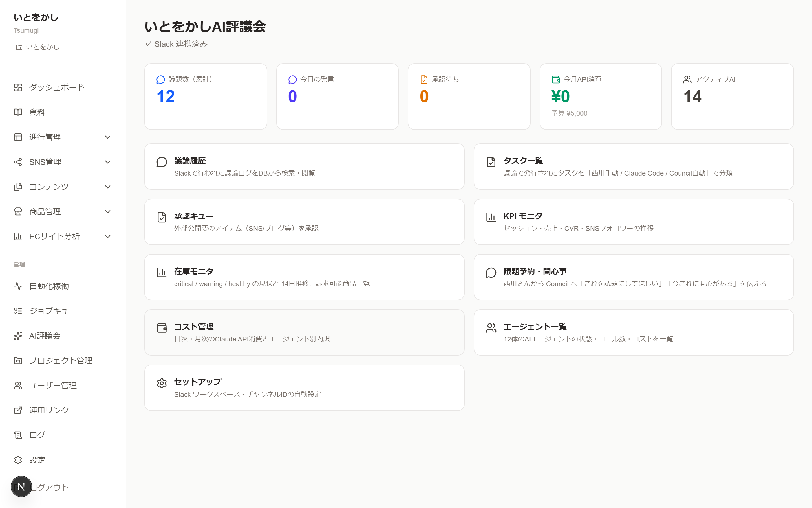The height and width of the screenshot is (508, 812).
Task: Click the folder icon beside プロジェクト管理
Action: pyautogui.click(x=18, y=361)
